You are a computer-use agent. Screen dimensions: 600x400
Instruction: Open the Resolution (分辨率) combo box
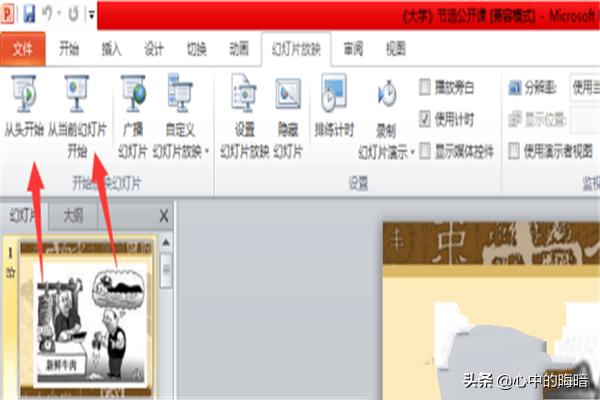click(x=585, y=87)
